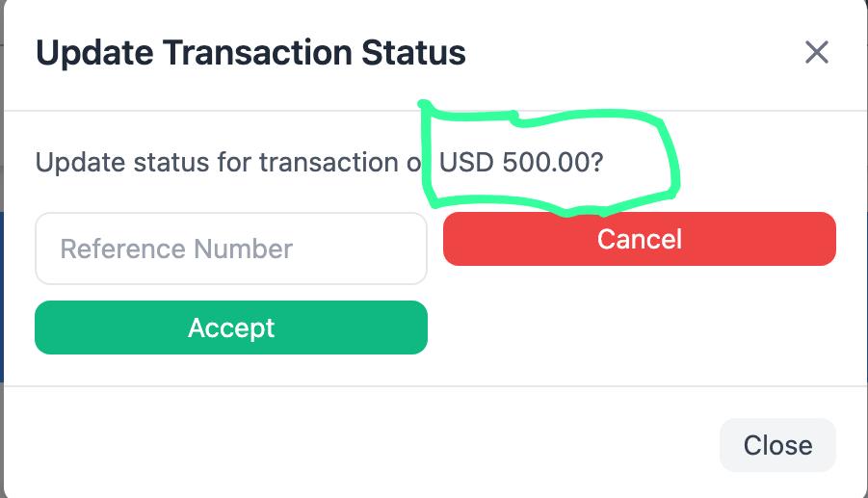
Task: Focus the Reference Number text box
Action: 231,249
